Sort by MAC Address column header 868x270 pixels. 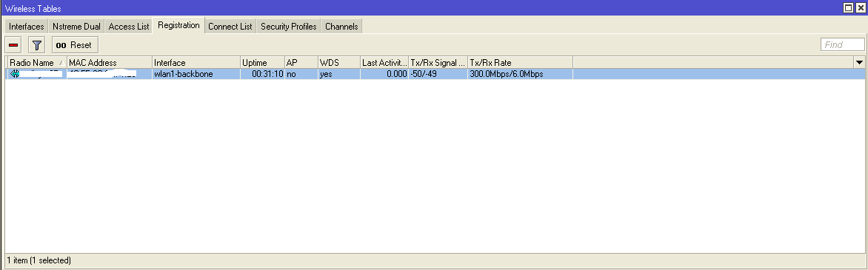109,63
